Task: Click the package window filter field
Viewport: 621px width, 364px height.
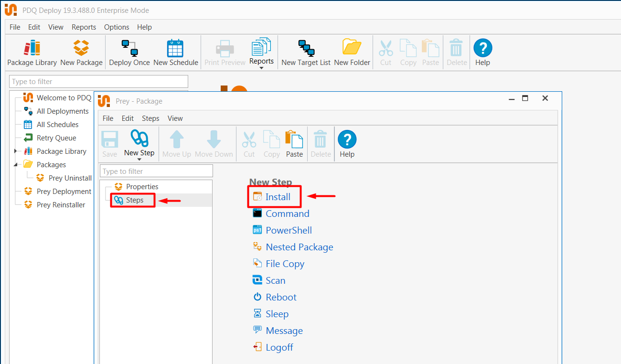Action: pyautogui.click(x=156, y=171)
